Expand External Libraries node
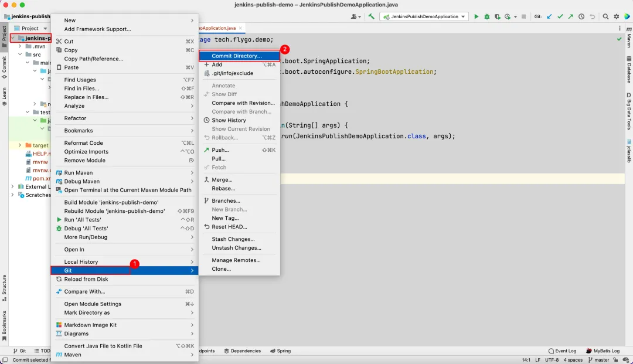This screenshot has height=364, width=633. click(x=12, y=187)
